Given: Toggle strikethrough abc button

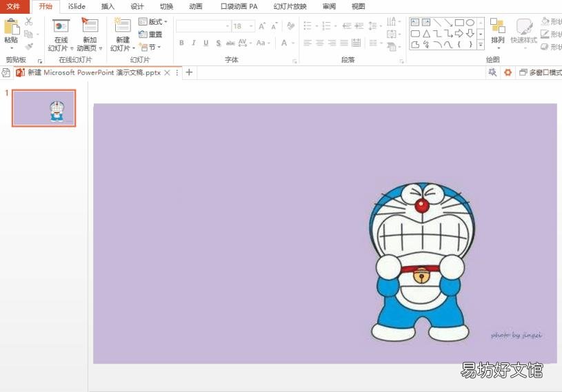Looking at the screenshot, I should (230, 43).
